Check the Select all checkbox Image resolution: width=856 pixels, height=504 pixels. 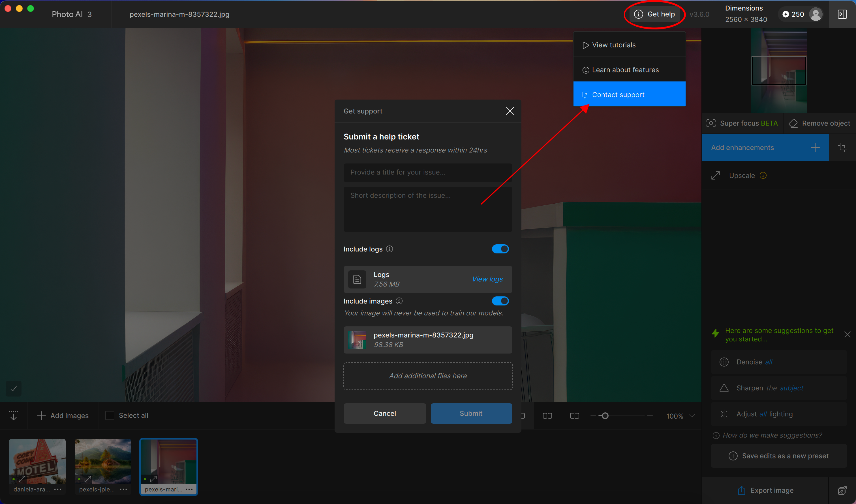point(110,415)
